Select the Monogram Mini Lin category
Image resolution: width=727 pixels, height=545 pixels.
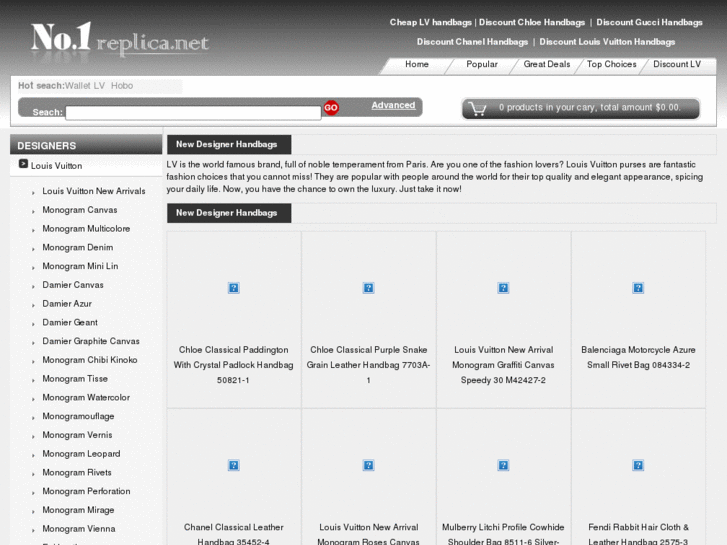click(80, 266)
